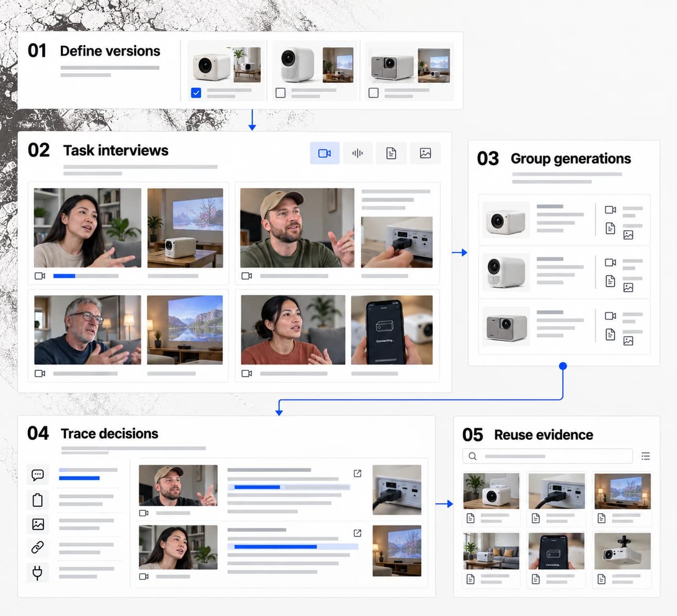This screenshot has height=616, width=677.
Task: Click the link chain icon in Trace decisions
Action: coord(38,548)
